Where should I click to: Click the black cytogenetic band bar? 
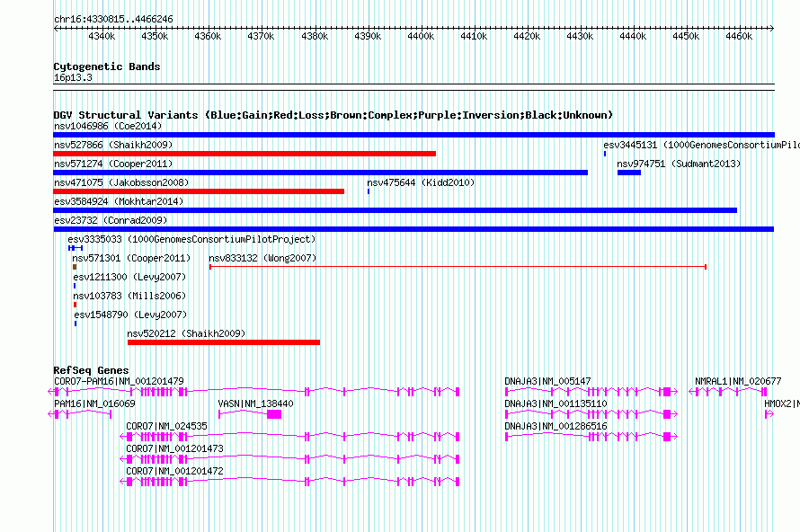(x=413, y=87)
